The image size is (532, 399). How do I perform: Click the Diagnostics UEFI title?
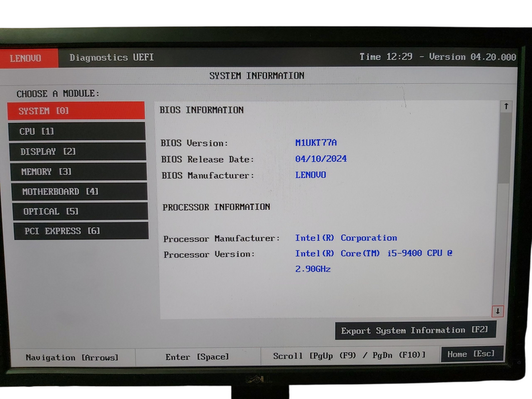[x=112, y=58]
